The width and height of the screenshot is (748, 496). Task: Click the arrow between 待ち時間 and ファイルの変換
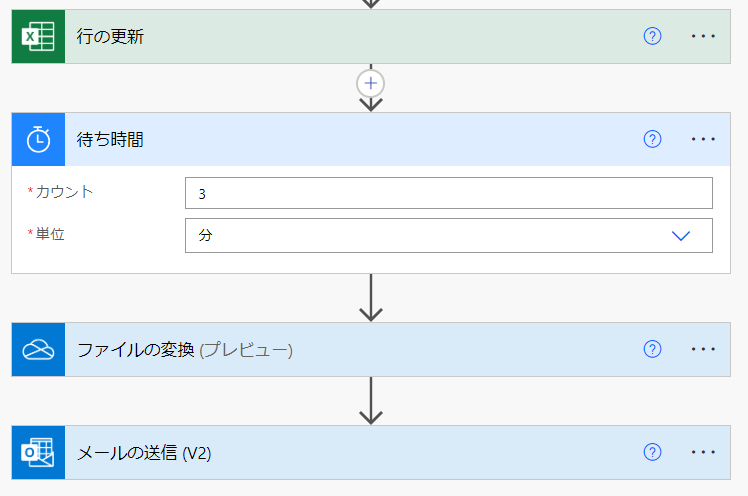pos(371,298)
